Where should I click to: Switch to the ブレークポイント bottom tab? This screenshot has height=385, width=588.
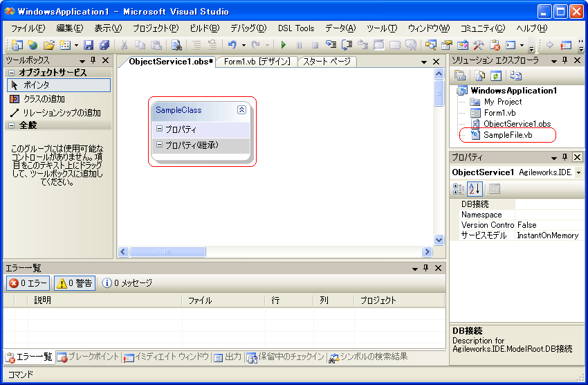pos(88,357)
